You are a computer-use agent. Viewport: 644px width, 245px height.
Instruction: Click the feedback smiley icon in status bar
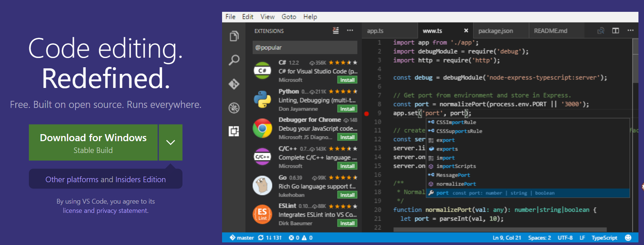(628, 238)
